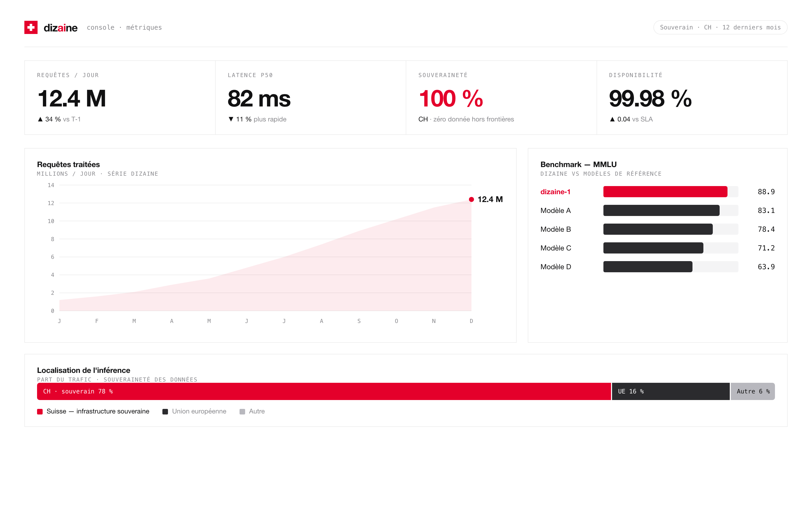812x507 pixels.
Task: Select the Autre 6 % bar segment
Action: click(x=753, y=391)
